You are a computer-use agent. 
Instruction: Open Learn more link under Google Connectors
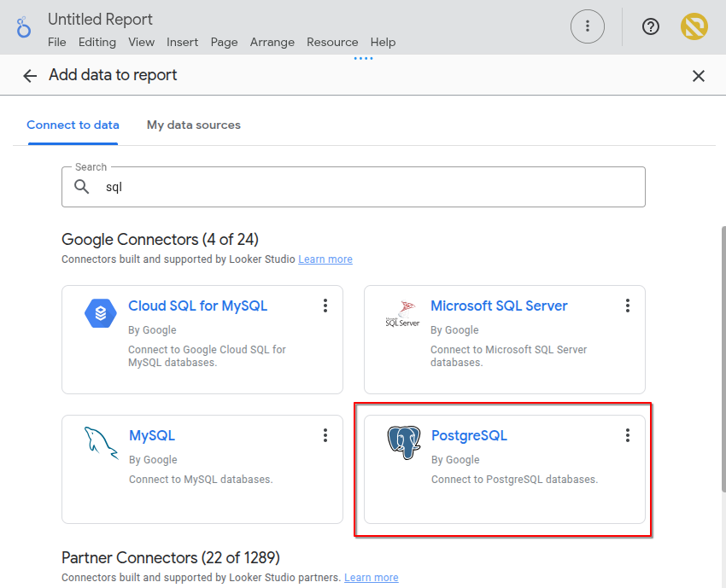click(325, 259)
